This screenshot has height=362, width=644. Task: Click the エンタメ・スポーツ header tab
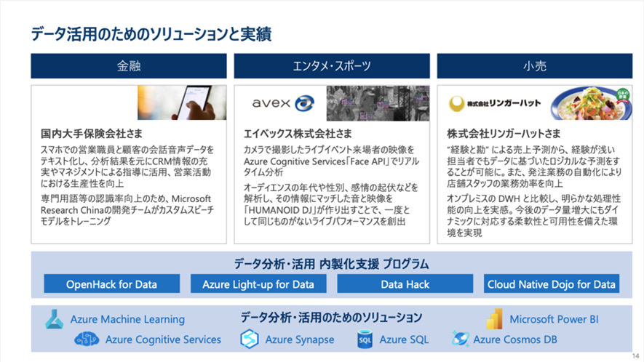(332, 65)
